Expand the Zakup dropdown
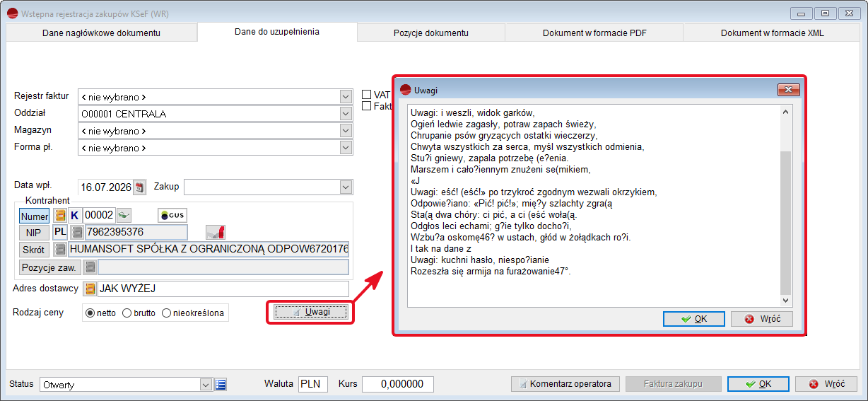Image resolution: width=868 pixels, height=401 pixels. click(x=346, y=187)
